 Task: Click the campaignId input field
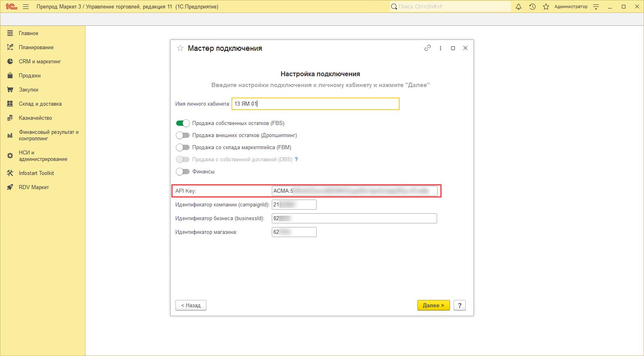pos(294,204)
